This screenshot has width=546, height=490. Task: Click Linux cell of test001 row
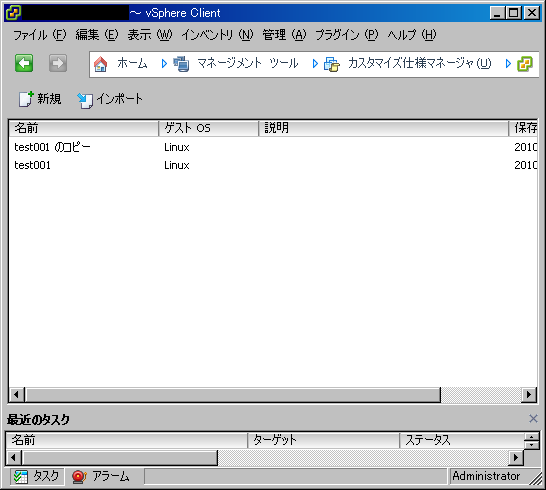tap(177, 165)
